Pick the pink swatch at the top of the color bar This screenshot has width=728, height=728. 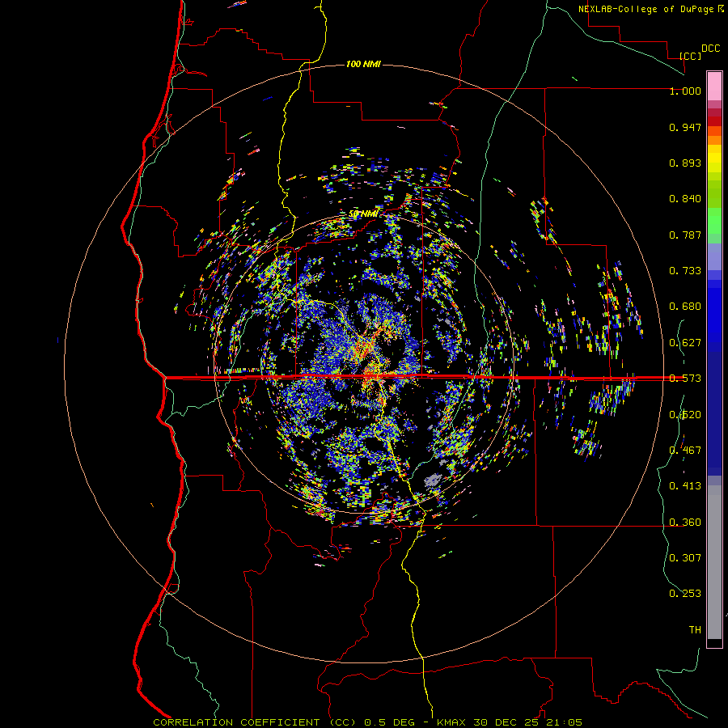pos(714,86)
